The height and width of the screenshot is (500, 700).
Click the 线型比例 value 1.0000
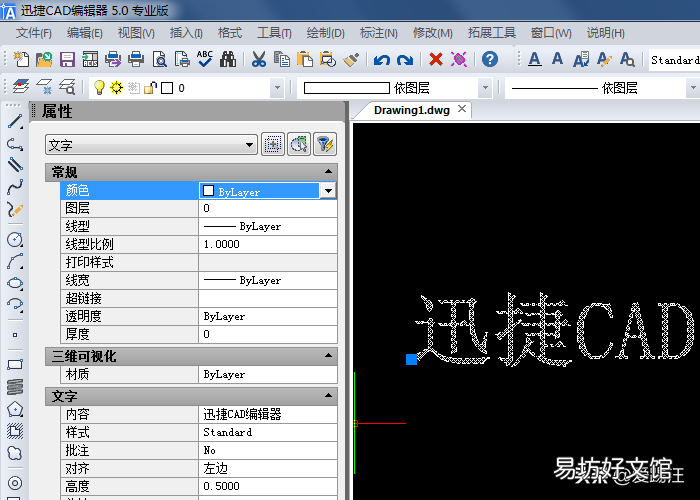267,244
